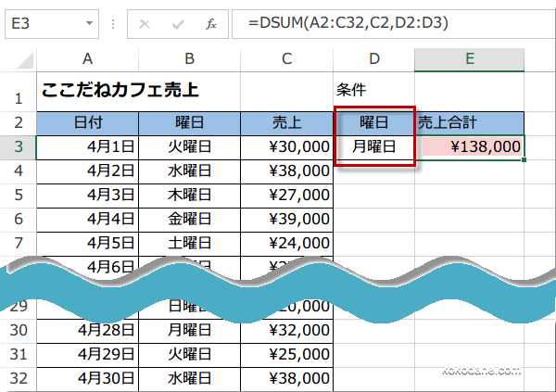Click the ¥24,000 sales cell
Screen dimensions: 556x392
[287, 244]
